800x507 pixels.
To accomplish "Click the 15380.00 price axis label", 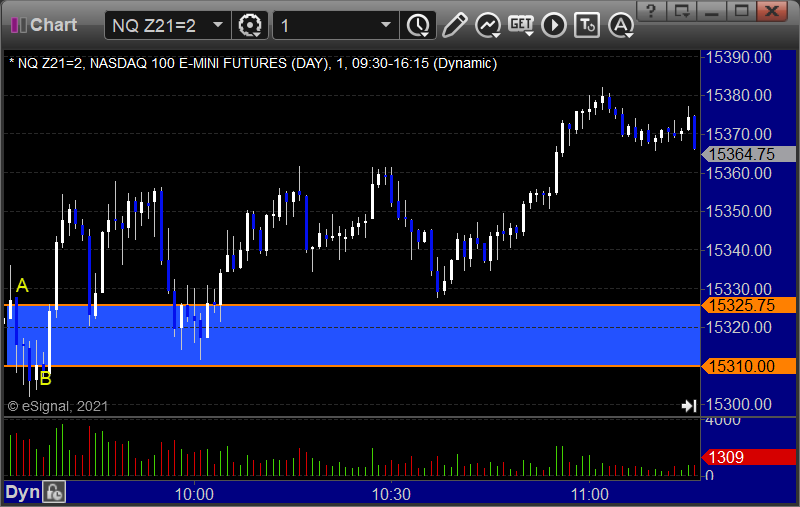I will pyautogui.click(x=738, y=95).
